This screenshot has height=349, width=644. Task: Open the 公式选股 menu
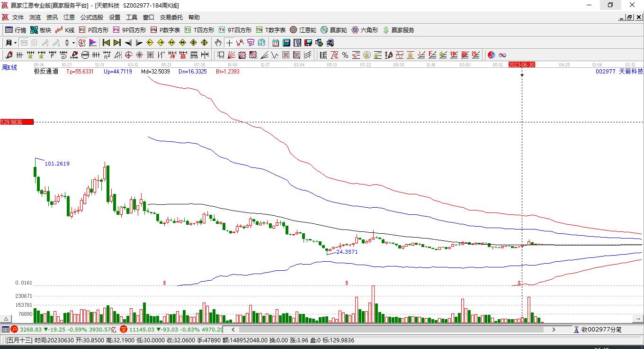(91, 17)
